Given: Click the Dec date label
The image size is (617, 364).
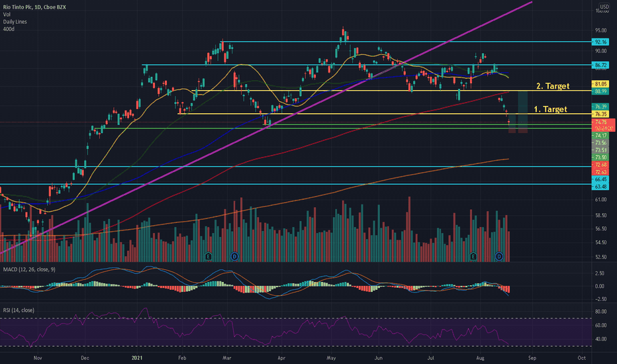Looking at the screenshot, I should tap(85, 358).
